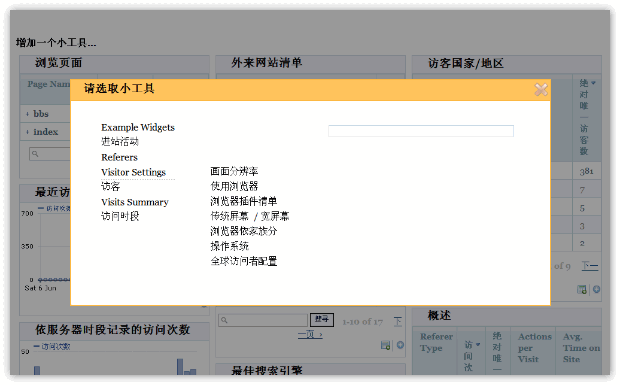Click export icon in 外来网站清单 footer
Screen dimensions: 620x385
point(386,345)
